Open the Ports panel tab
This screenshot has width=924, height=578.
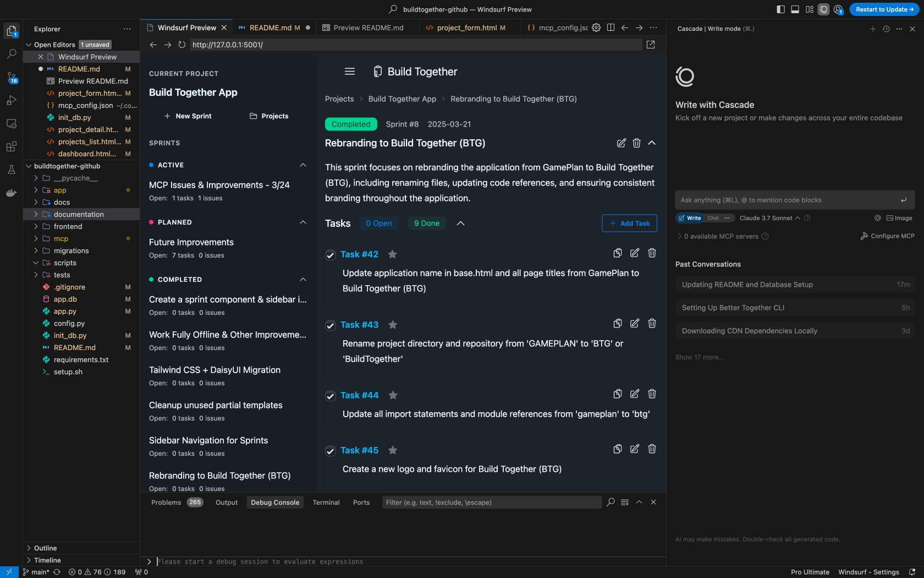point(361,503)
